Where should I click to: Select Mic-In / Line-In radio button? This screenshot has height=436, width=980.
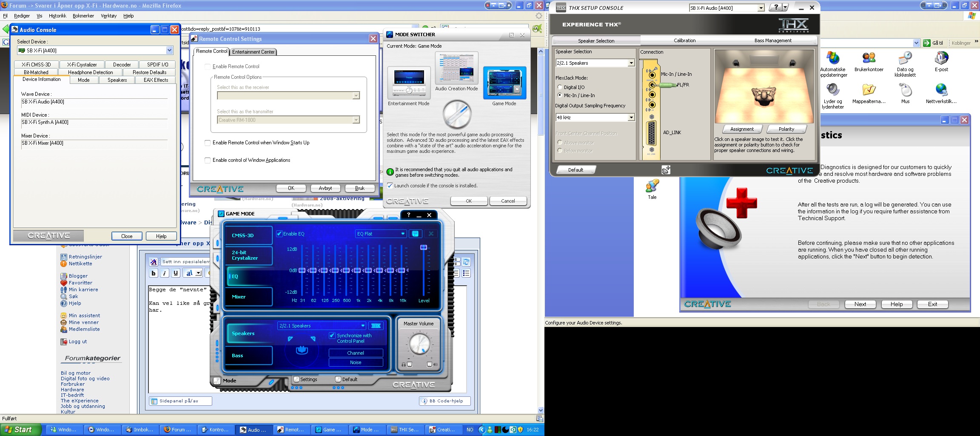tap(560, 95)
